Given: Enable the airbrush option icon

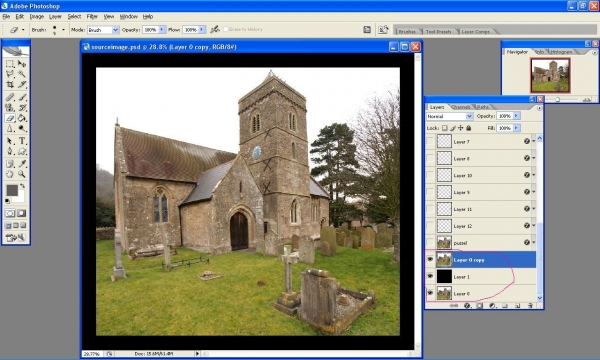Looking at the screenshot, I should (x=215, y=29).
